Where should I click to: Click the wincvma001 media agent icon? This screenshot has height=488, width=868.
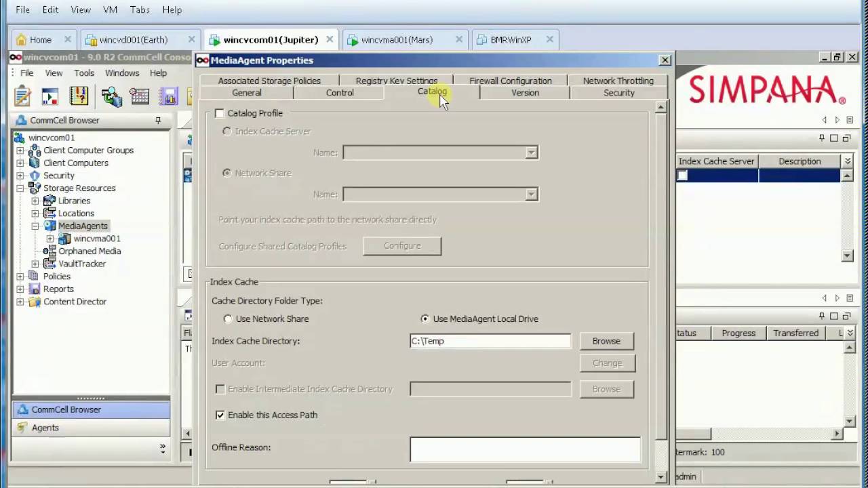point(64,239)
